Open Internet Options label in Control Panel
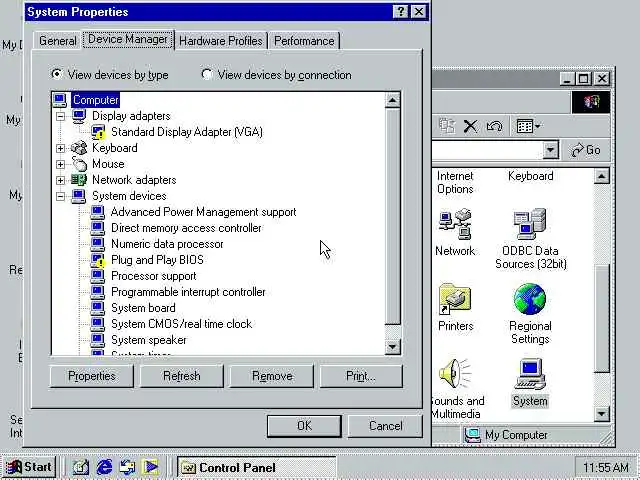This screenshot has width=640, height=480. [455, 182]
